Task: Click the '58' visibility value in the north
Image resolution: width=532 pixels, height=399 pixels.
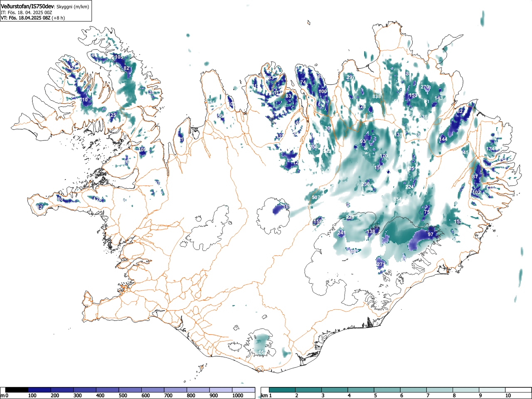Action: (220, 116)
